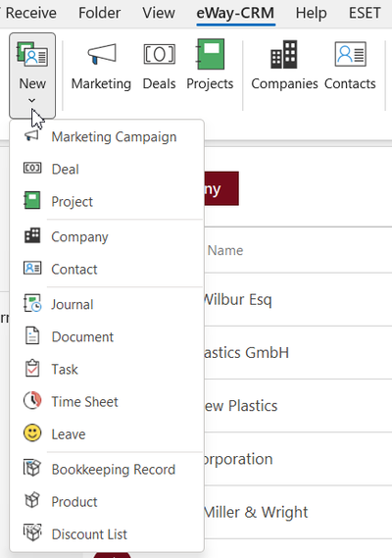Image resolution: width=392 pixels, height=558 pixels.
Task: Open the View ribbon tab
Action: (159, 13)
